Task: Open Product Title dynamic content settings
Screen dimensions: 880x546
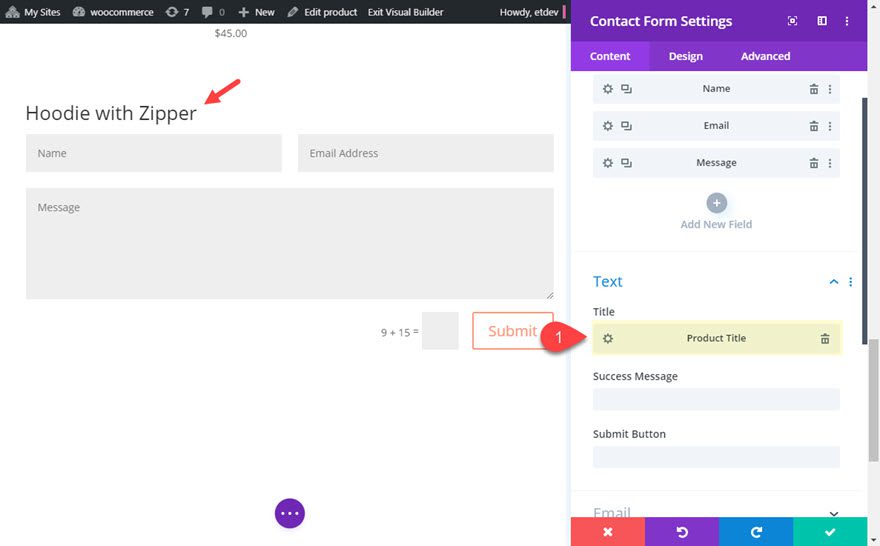Action: [x=607, y=338]
